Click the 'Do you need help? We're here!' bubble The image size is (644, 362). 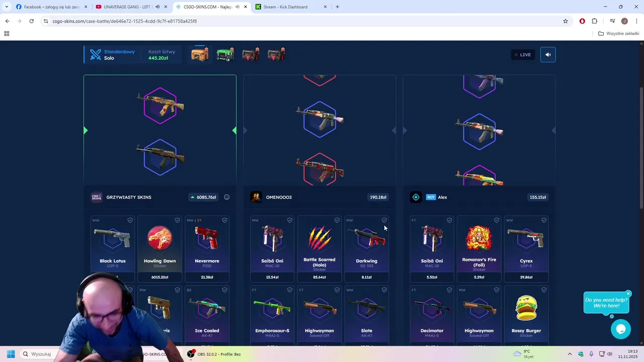click(606, 303)
